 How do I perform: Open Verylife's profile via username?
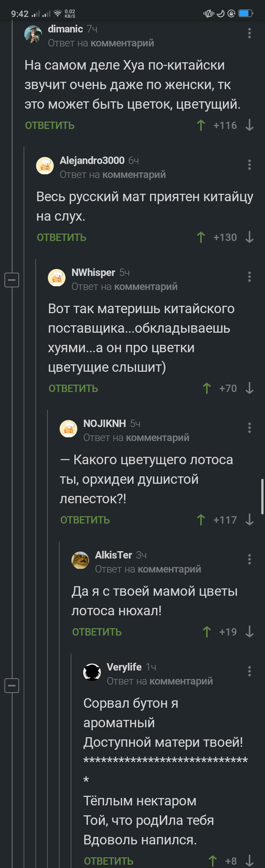(x=124, y=667)
